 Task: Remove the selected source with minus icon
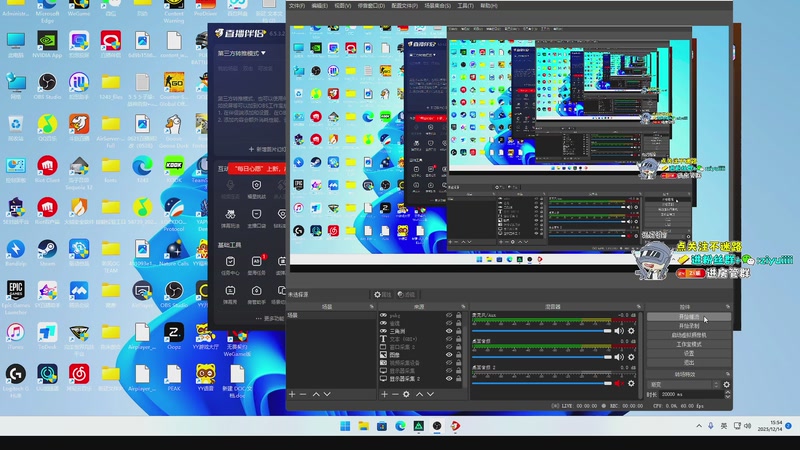[x=395, y=394]
